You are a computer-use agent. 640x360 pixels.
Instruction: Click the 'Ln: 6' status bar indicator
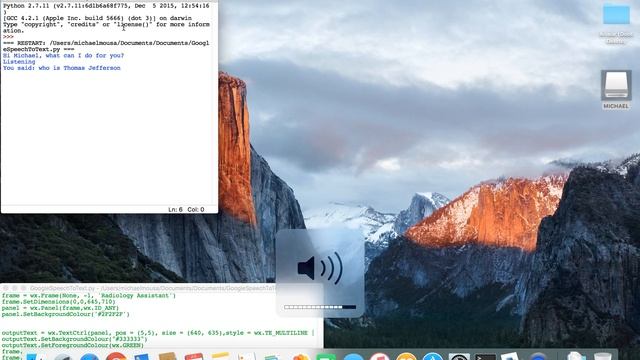point(175,209)
